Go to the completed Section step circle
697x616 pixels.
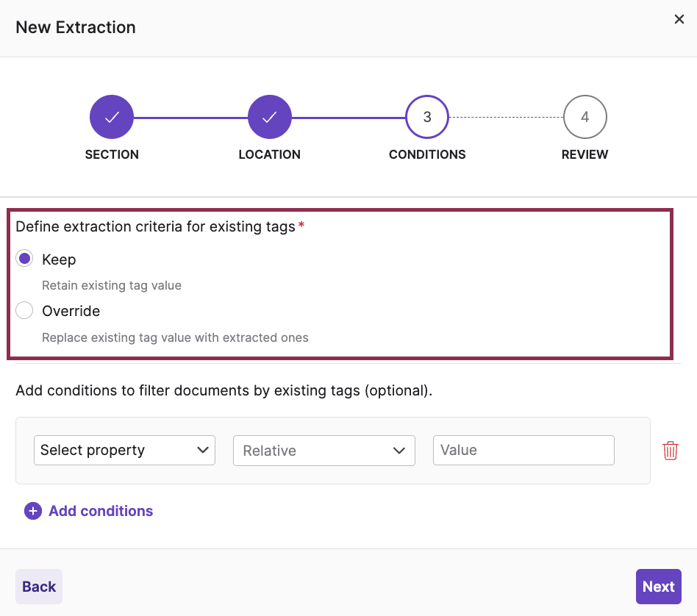[112, 117]
